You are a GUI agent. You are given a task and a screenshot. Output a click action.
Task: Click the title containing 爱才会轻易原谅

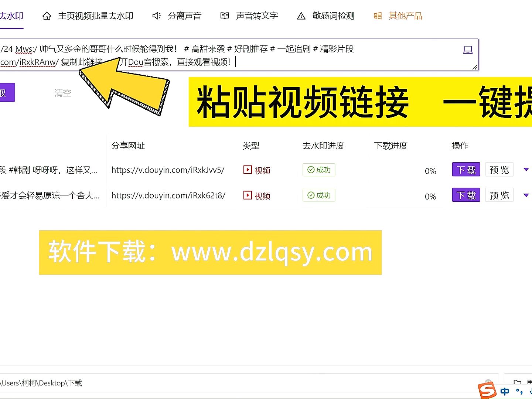click(x=50, y=195)
